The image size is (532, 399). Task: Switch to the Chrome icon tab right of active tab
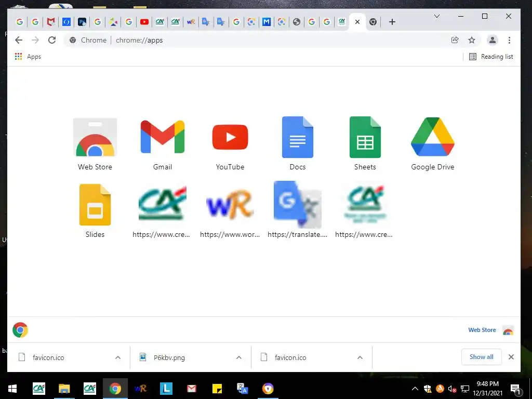(x=373, y=22)
